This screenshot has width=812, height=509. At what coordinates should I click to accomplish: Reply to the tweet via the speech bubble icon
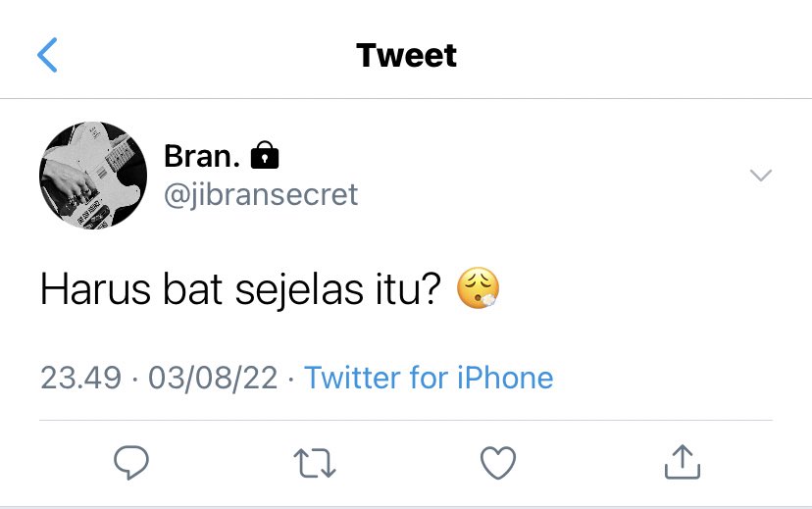click(x=131, y=462)
